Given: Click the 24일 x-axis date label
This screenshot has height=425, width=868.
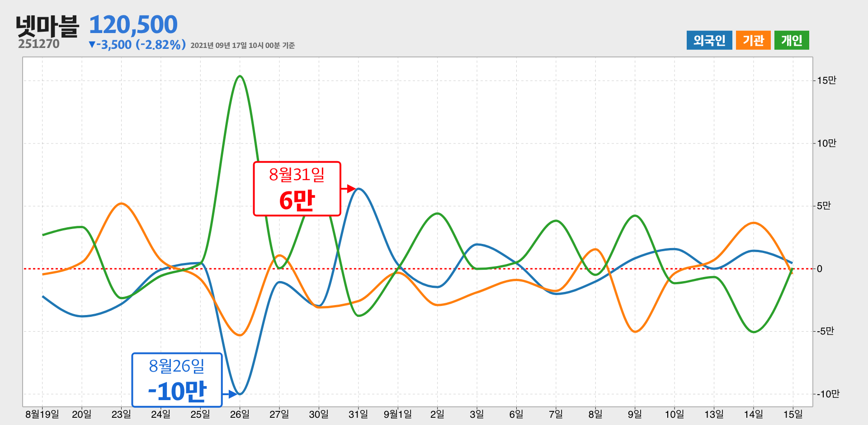Looking at the screenshot, I should coord(160,414).
